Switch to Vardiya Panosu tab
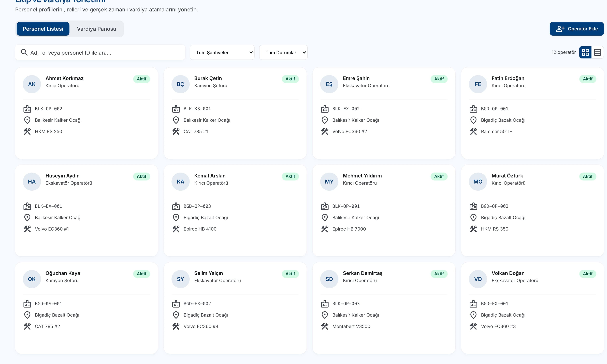607x364 pixels. click(96, 29)
